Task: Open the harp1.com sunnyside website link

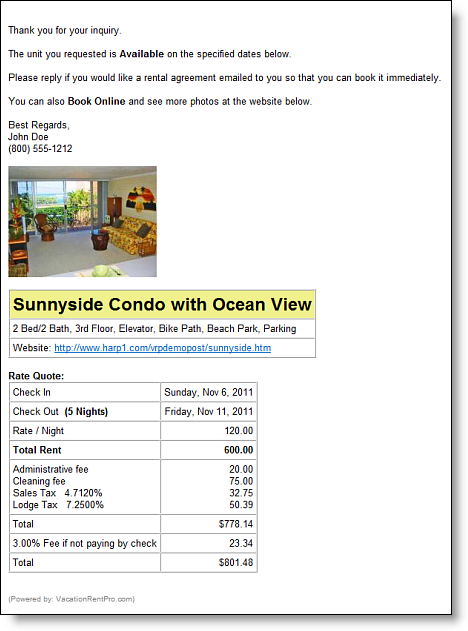Action: point(163,348)
